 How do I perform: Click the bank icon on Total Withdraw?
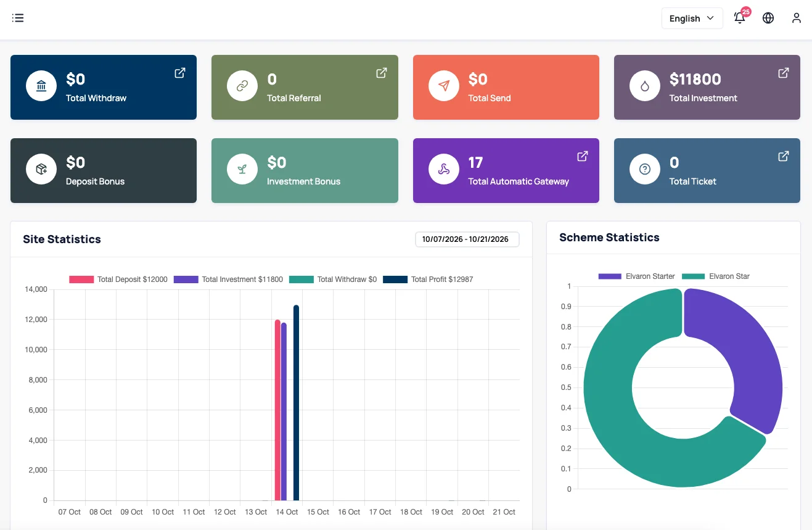pyautogui.click(x=41, y=86)
